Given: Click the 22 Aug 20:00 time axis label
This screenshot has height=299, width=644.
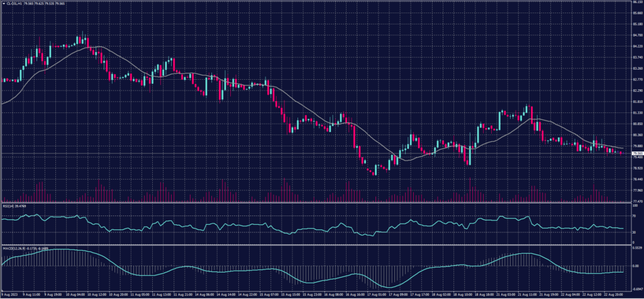Looking at the screenshot, I should click(x=611, y=293).
